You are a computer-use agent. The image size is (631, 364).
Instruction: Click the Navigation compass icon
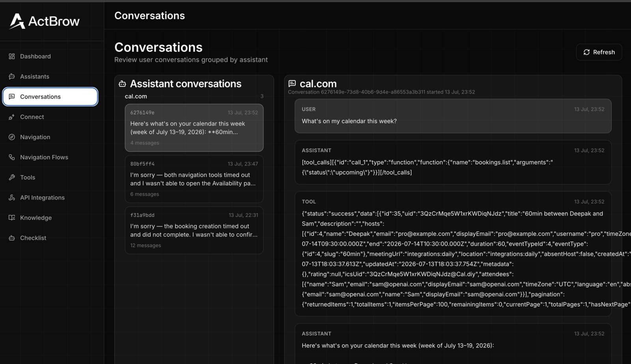coord(12,137)
